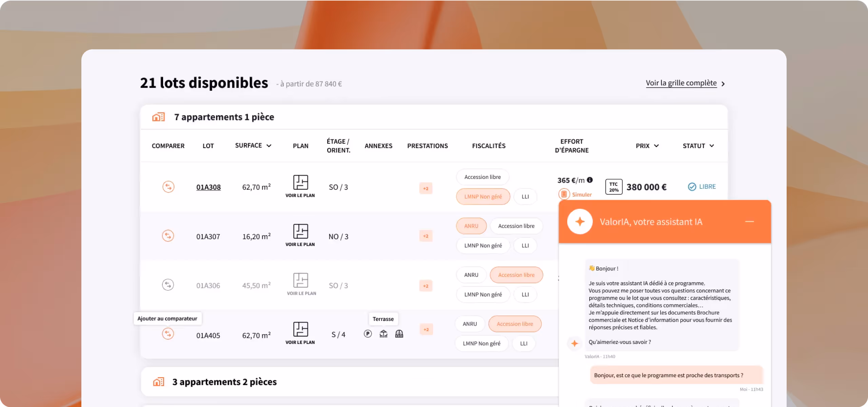The image size is (868, 407).
Task: Click the ValorIA sparkle avatar icon
Action: pyautogui.click(x=580, y=222)
